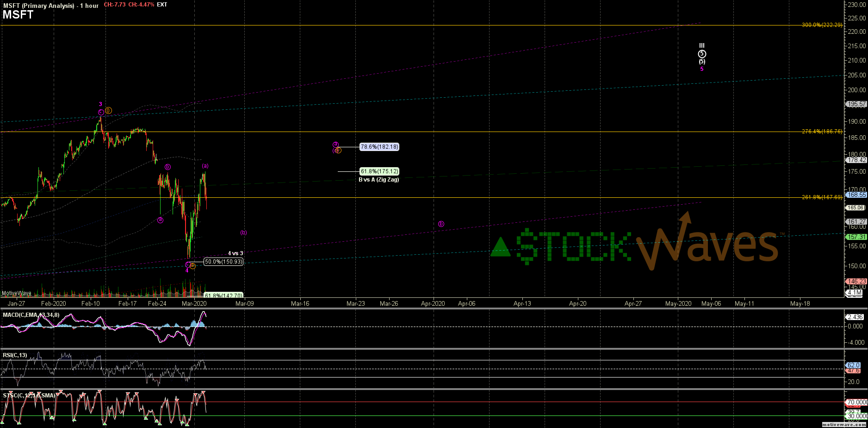Select the 261.8%(167.69) Fibonacci level label
This screenshot has height=428, width=868.
pyautogui.click(x=822, y=197)
